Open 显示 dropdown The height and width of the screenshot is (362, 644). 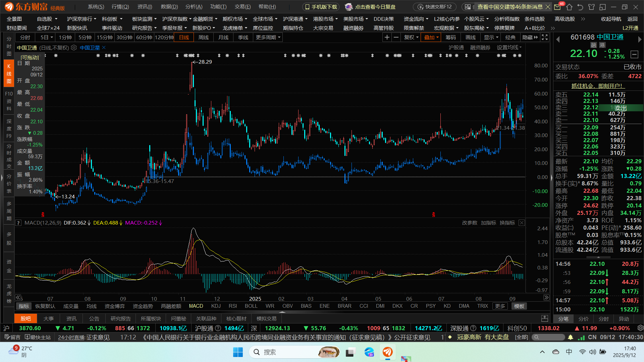tap(491, 37)
